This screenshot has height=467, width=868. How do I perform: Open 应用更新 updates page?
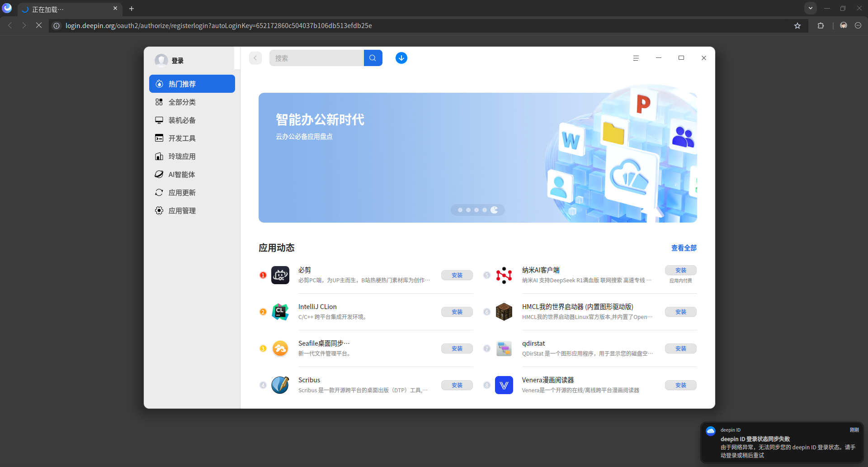pos(192,192)
